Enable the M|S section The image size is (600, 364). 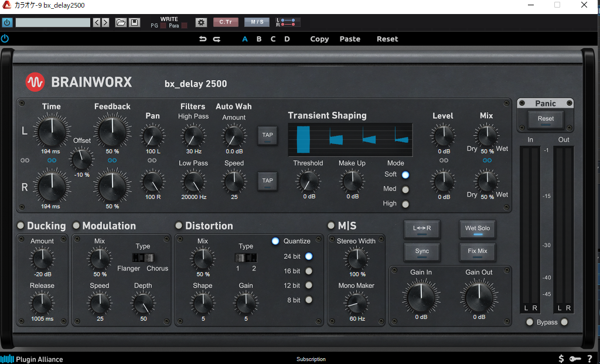click(x=331, y=225)
